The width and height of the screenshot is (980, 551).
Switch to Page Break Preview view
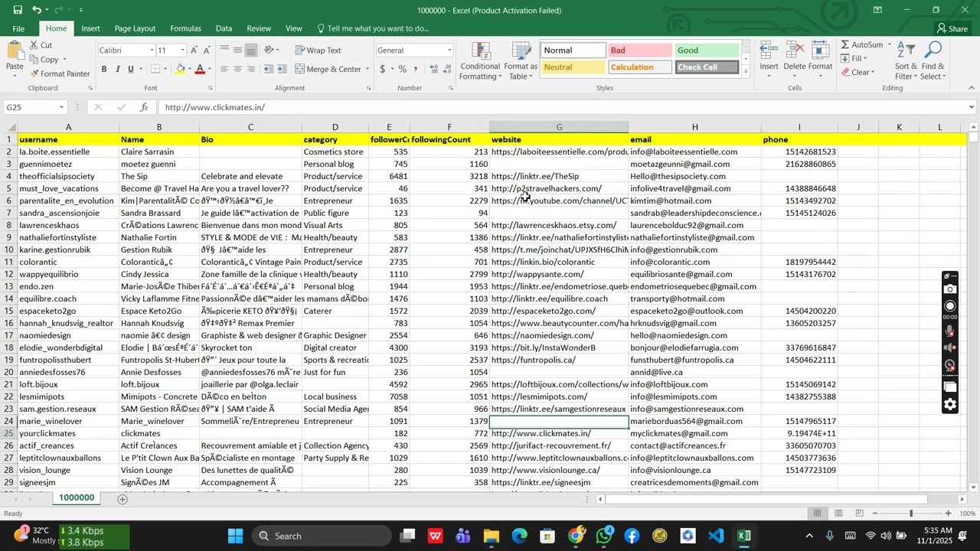[x=859, y=514]
